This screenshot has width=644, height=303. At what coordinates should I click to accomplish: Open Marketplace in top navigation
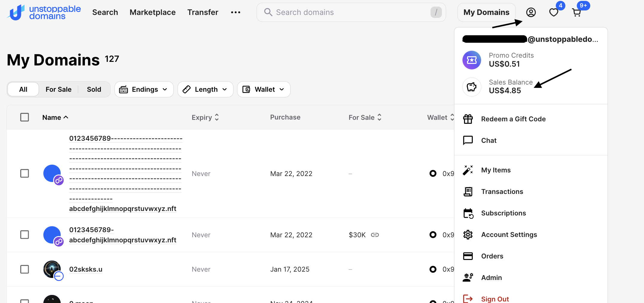pos(152,12)
